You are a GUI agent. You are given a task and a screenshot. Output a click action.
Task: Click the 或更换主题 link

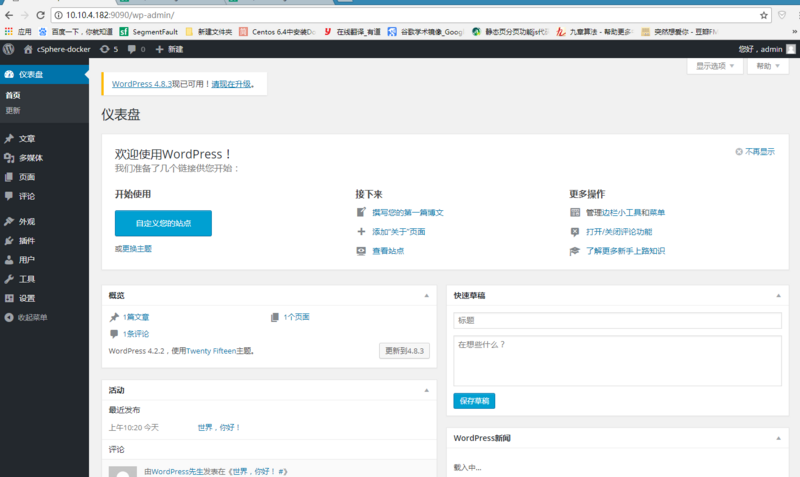[x=133, y=248]
